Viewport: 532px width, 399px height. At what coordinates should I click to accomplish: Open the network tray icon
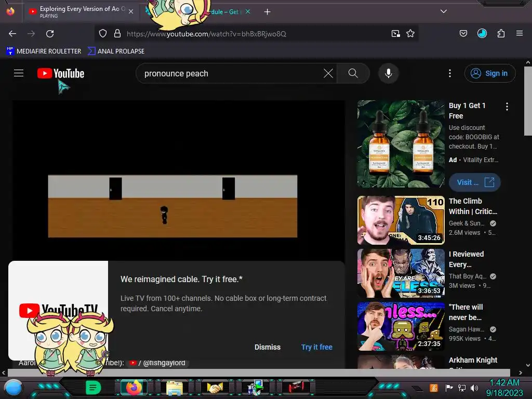462,388
